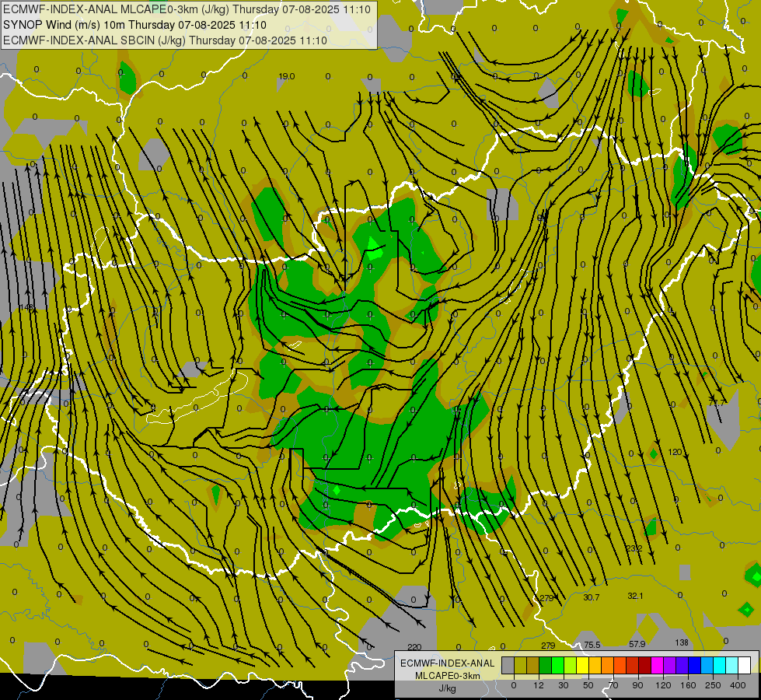Click the 23.2 value on the map

click(x=634, y=548)
